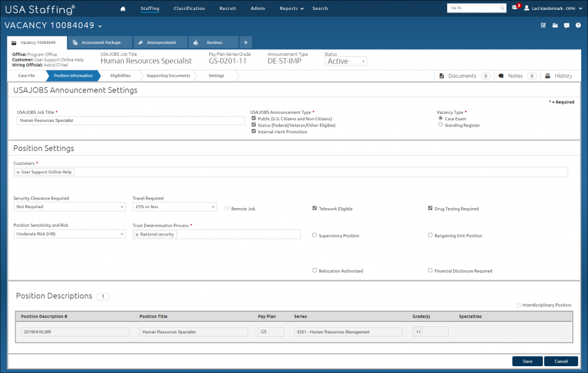Switch to the Announcement tab
This screenshot has width=588, height=373.
click(x=160, y=42)
